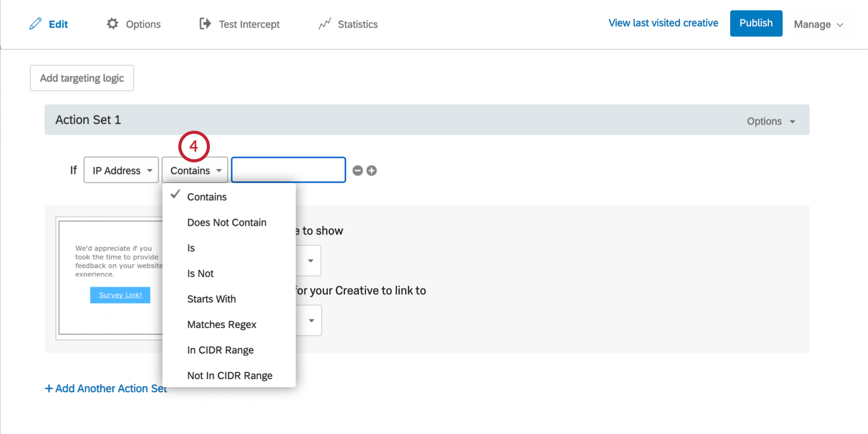Toggle the Contains operator dropdown

click(x=195, y=171)
